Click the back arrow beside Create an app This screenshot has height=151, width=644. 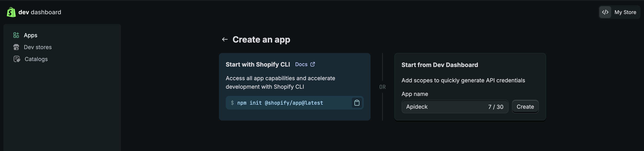pyautogui.click(x=224, y=39)
